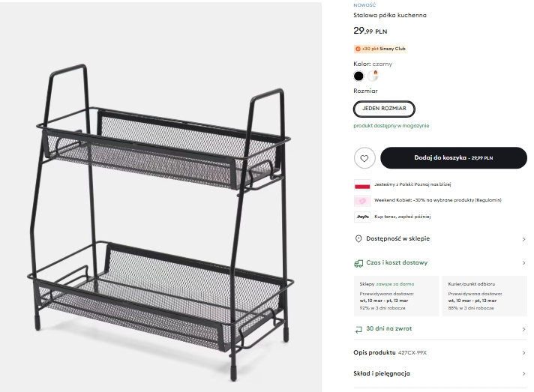Click the black kitchen shelf product image
Image resolution: width=534 pixels, height=392 pixels.
click(161, 217)
